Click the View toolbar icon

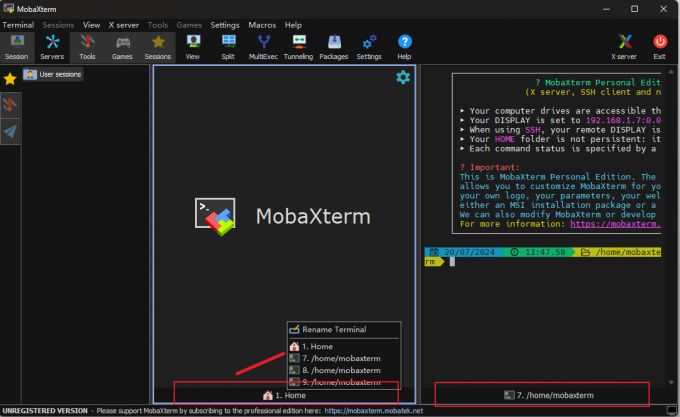[193, 47]
